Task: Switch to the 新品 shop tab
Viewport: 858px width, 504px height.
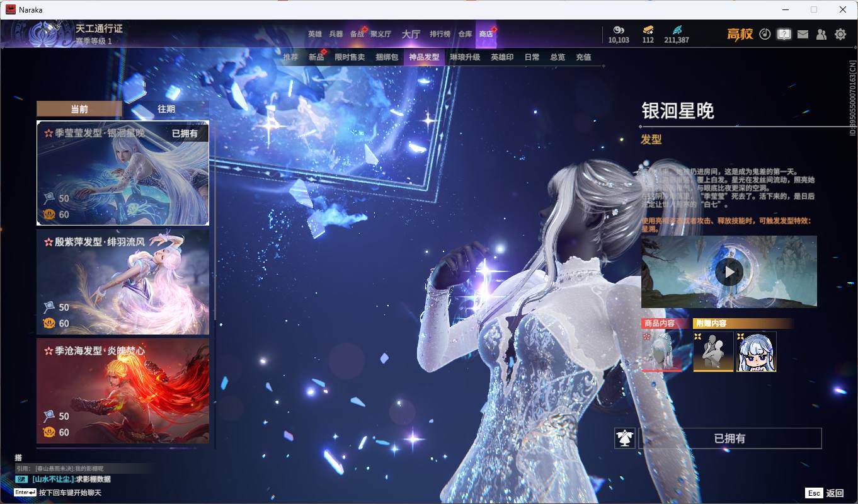Action: [316, 57]
